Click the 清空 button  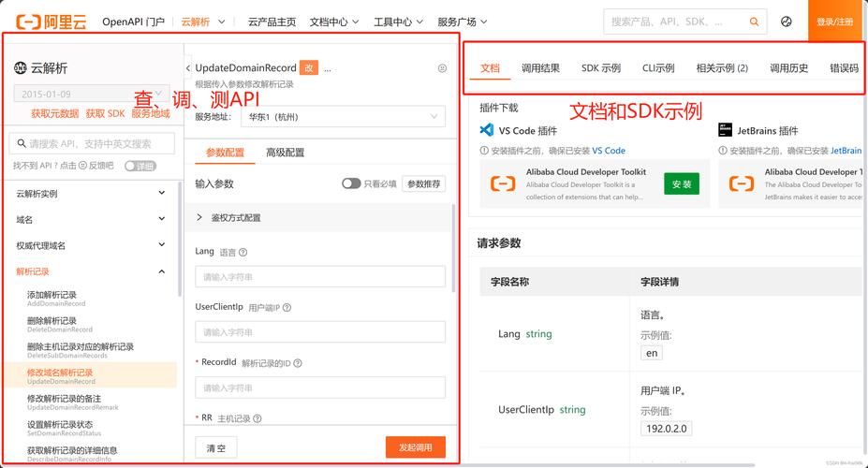coord(216,447)
